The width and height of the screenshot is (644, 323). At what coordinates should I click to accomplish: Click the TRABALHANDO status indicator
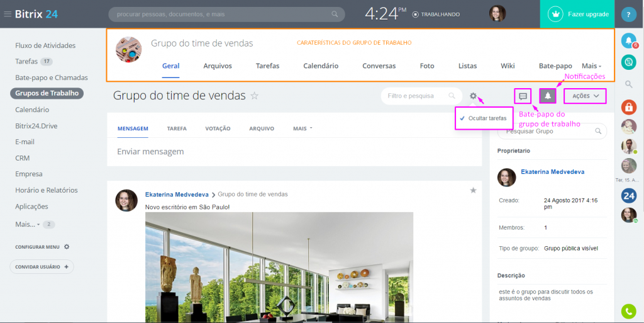tap(436, 14)
